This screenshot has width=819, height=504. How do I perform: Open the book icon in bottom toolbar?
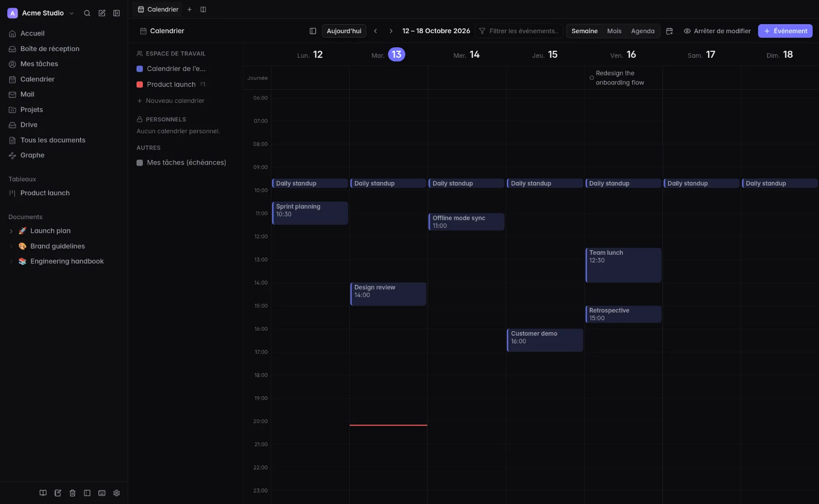click(43, 493)
